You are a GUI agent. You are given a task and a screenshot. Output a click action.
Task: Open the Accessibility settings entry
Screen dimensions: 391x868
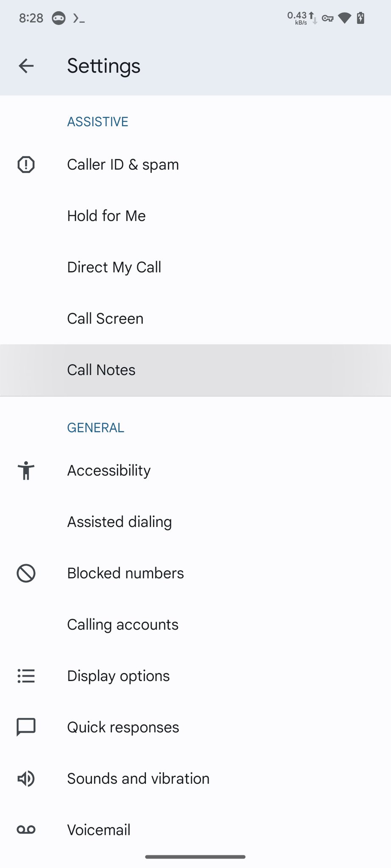tap(109, 470)
